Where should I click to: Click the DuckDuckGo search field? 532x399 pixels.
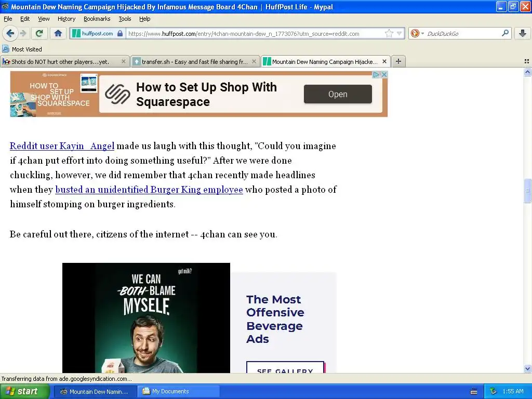(x=463, y=33)
